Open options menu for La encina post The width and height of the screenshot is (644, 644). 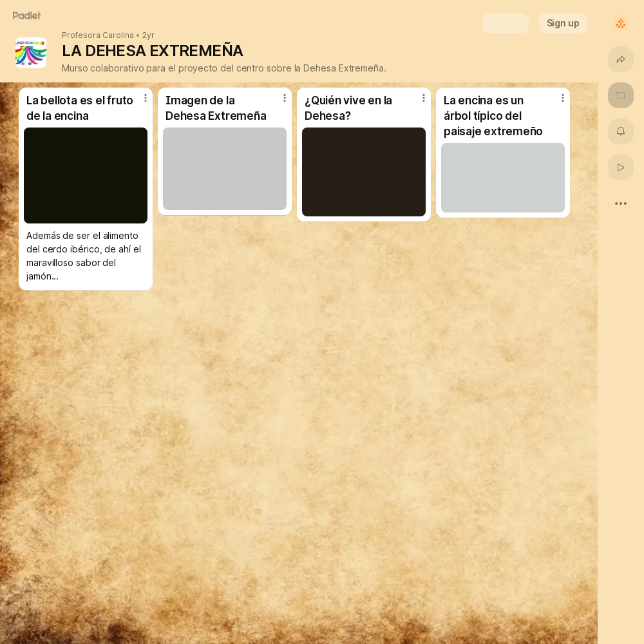(x=563, y=98)
